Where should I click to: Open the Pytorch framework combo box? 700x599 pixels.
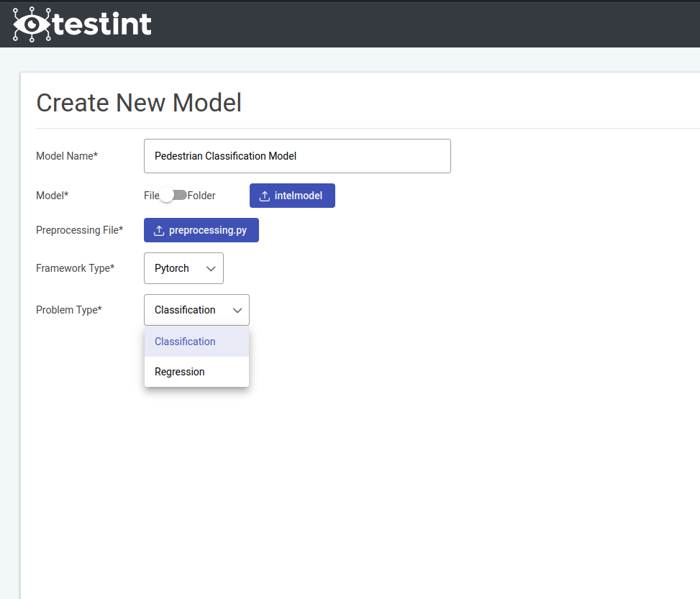tap(183, 268)
